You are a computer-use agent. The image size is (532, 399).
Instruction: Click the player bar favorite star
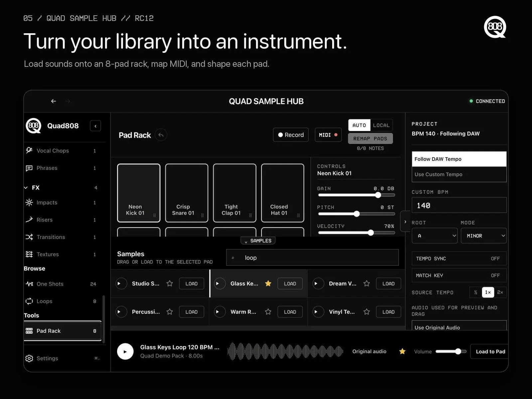tap(402, 351)
